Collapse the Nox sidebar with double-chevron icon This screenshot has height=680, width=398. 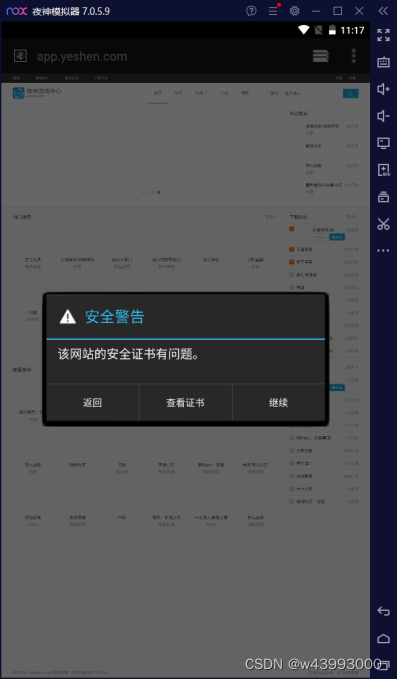pyautogui.click(x=383, y=11)
